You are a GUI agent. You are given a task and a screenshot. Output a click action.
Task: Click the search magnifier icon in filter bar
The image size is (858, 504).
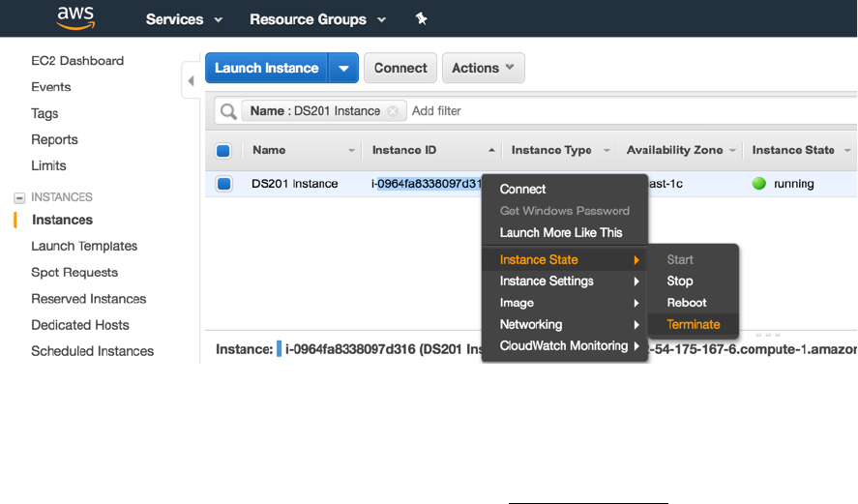pyautogui.click(x=228, y=111)
